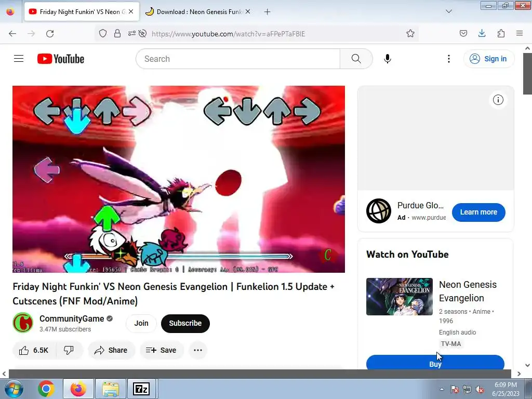Expand the list all tabs chevron

[448, 11]
